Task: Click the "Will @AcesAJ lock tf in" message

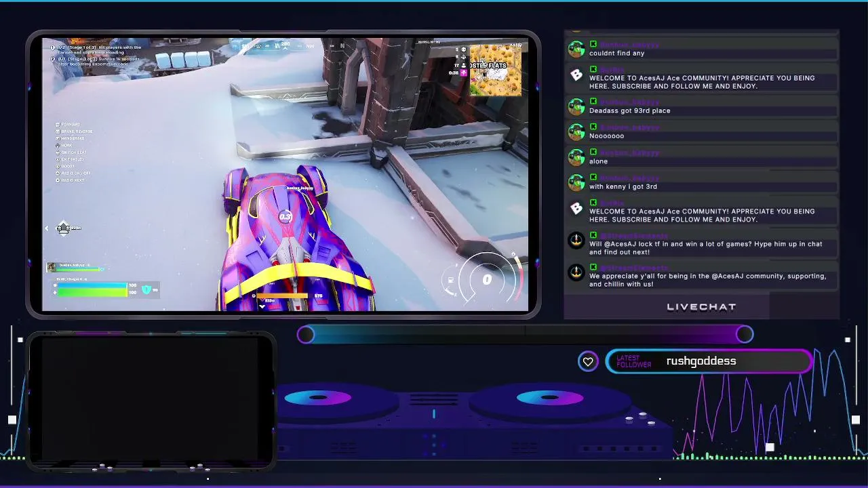Action: click(706, 248)
